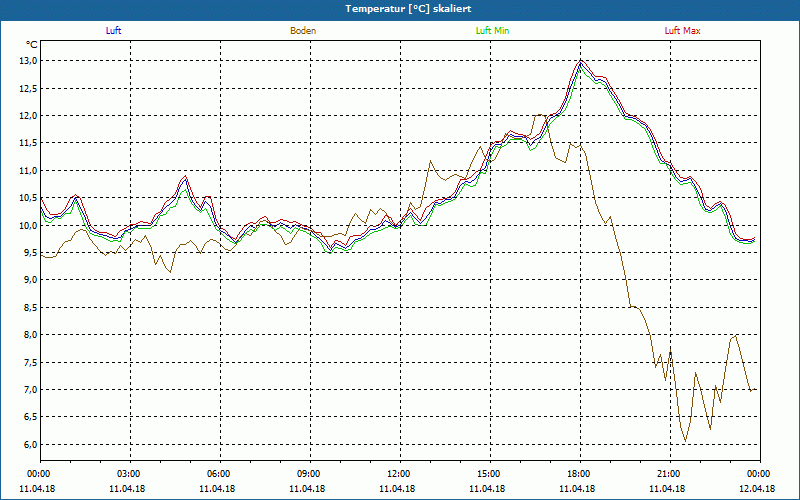Image resolution: width=800 pixels, height=500 pixels.
Task: Click the °C unit label on y-axis
Action: [x=32, y=45]
